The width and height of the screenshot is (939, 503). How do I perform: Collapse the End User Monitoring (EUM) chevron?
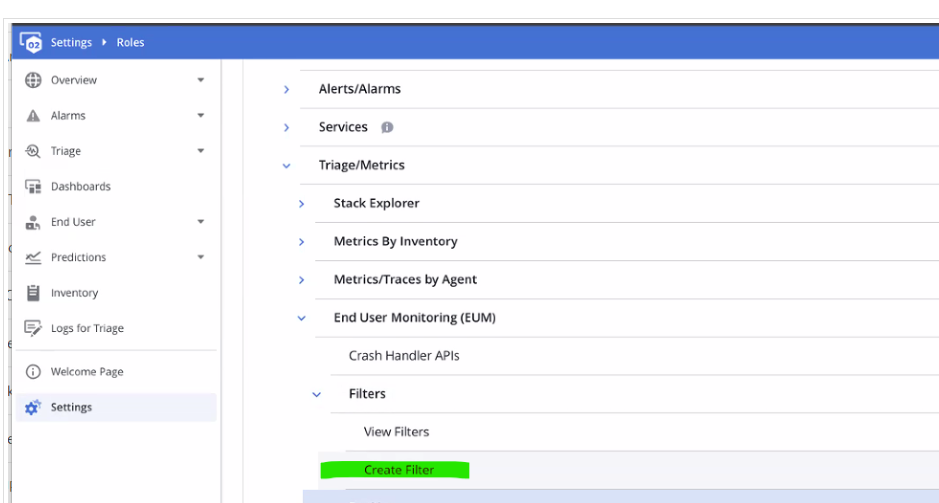pos(301,318)
